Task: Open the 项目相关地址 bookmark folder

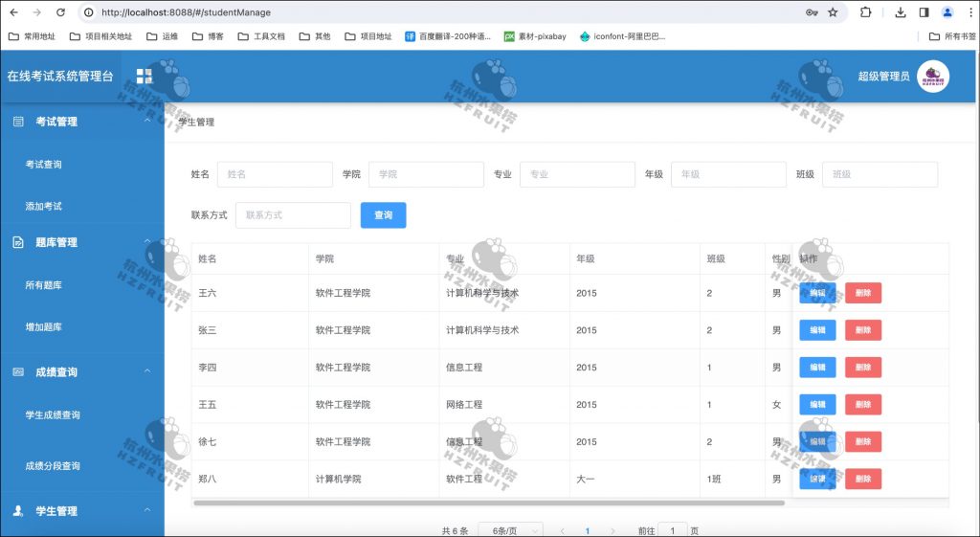Action: pyautogui.click(x=100, y=36)
